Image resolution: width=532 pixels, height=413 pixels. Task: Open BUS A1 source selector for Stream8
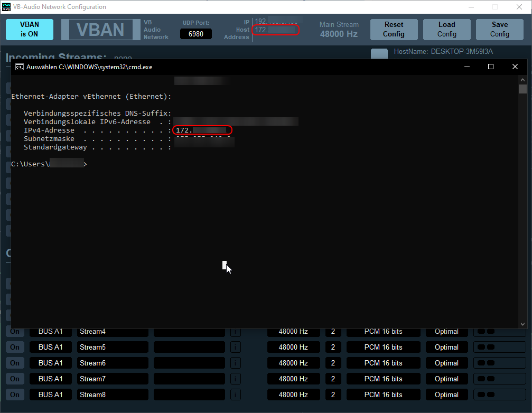[x=51, y=395]
